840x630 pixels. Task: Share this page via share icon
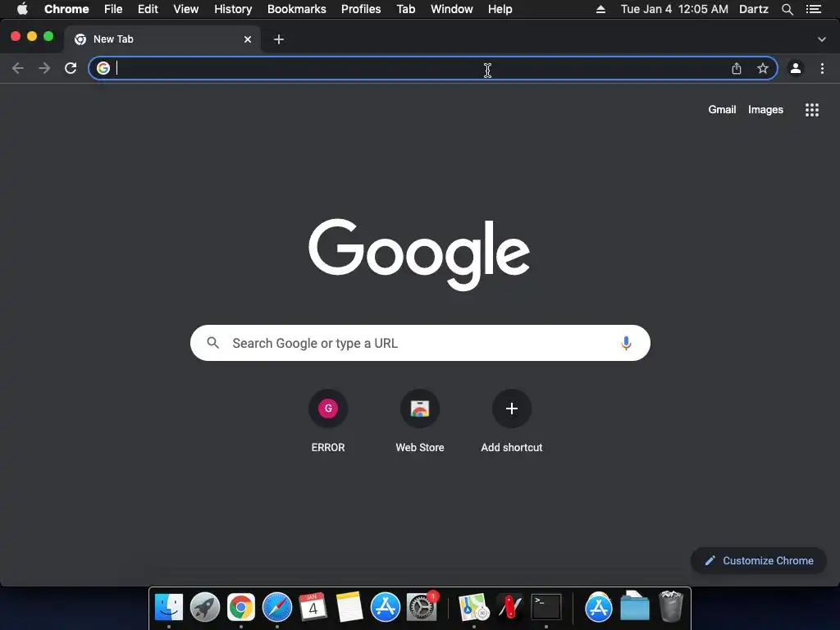point(737,68)
